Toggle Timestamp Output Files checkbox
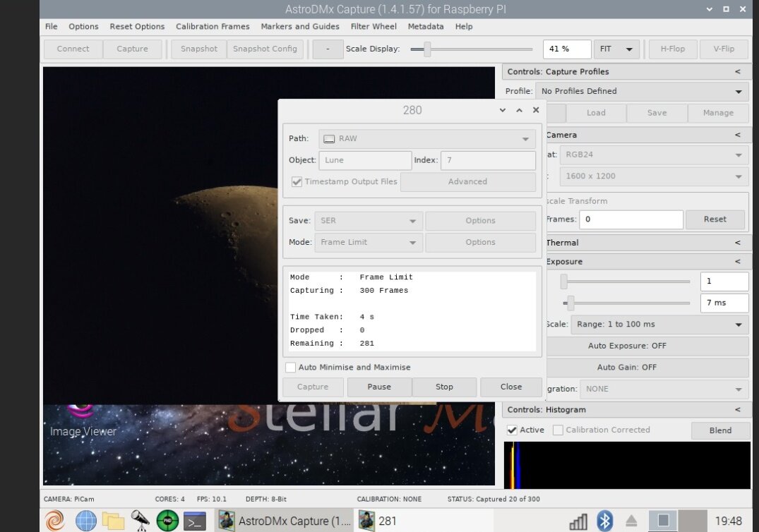Viewport: 759px width, 532px height. pos(297,182)
